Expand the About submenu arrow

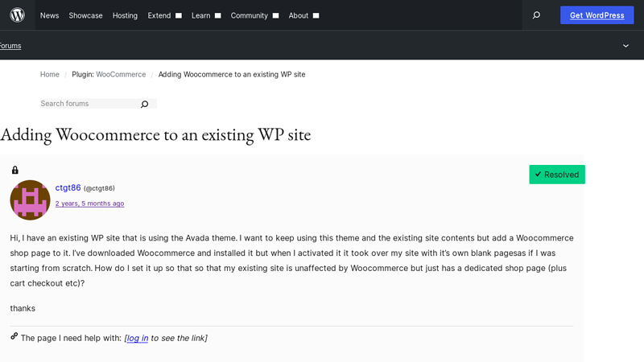coord(316,15)
